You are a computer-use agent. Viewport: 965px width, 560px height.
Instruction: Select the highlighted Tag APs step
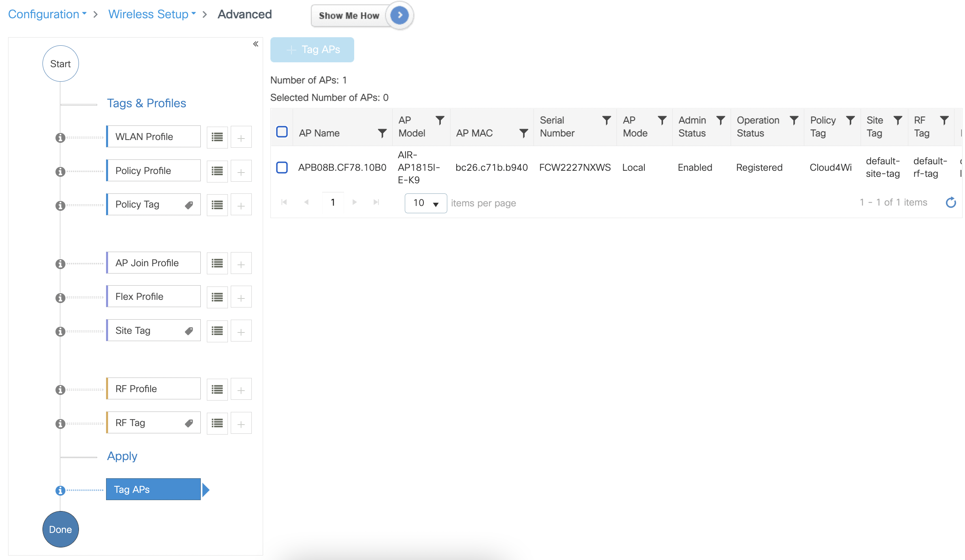(x=153, y=490)
